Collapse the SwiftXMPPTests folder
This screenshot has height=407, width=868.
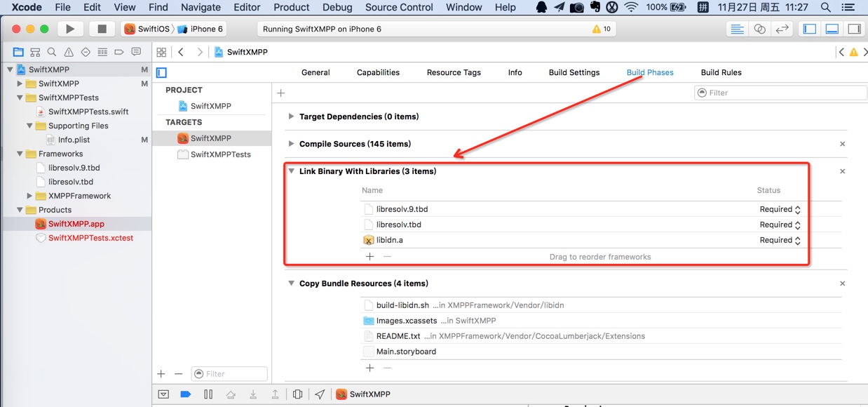[x=20, y=98]
